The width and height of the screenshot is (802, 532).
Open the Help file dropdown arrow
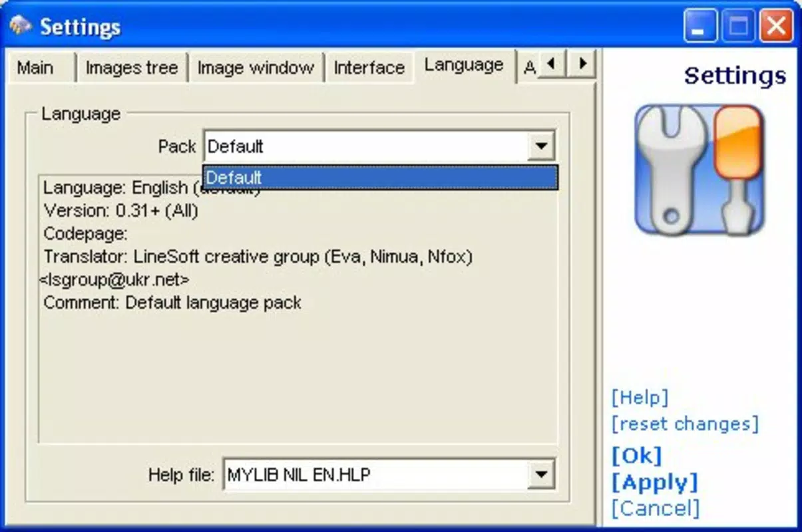(x=541, y=474)
